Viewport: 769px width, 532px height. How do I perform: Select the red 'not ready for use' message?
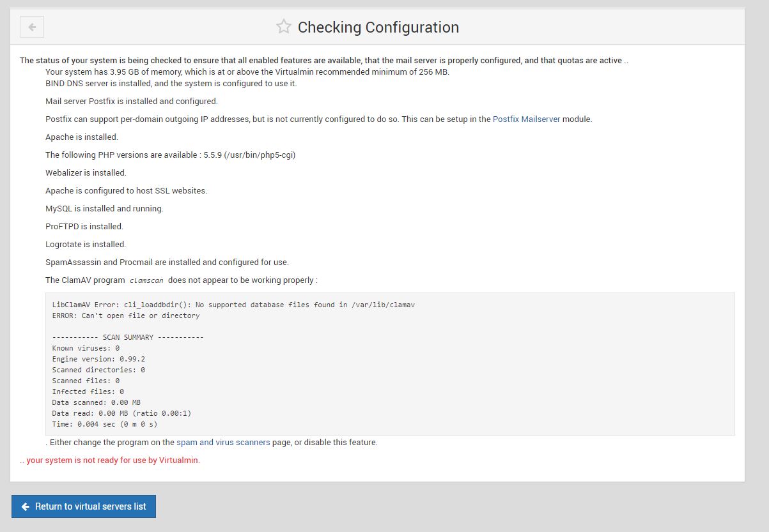pos(110,460)
